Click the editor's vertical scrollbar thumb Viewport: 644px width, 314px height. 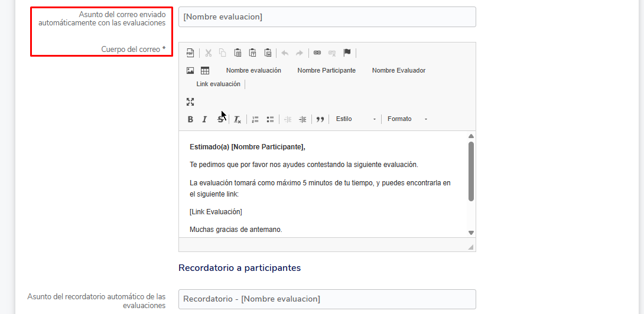click(x=471, y=171)
